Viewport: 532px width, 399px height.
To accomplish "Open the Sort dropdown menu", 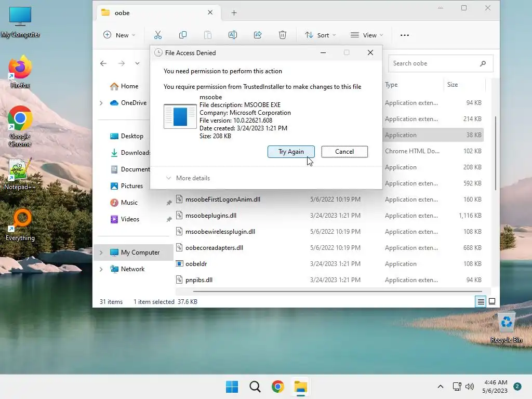I will coord(320,35).
